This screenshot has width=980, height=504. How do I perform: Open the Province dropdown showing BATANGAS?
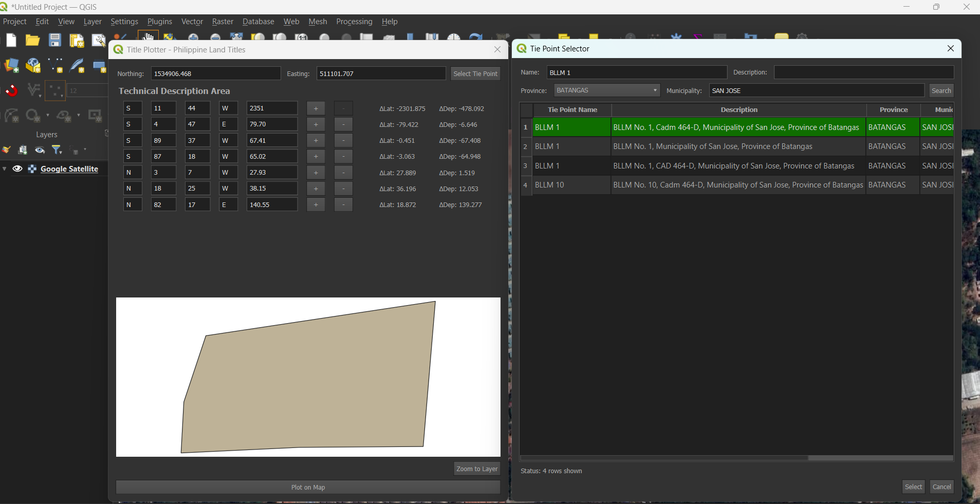click(x=607, y=90)
